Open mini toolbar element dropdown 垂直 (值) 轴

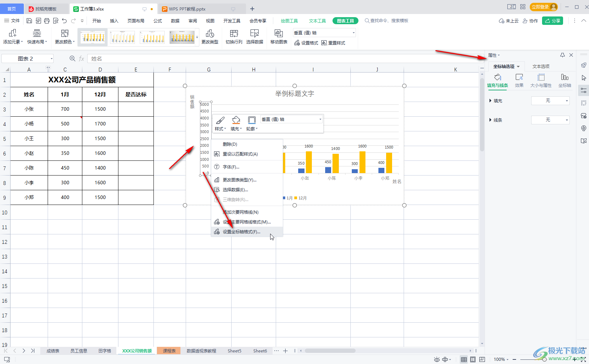click(x=292, y=119)
